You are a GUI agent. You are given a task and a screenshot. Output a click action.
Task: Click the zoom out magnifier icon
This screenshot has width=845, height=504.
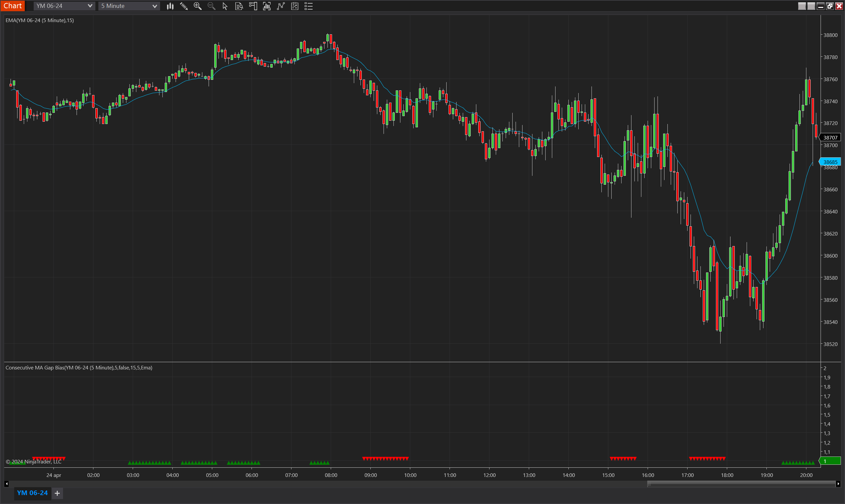point(211,6)
